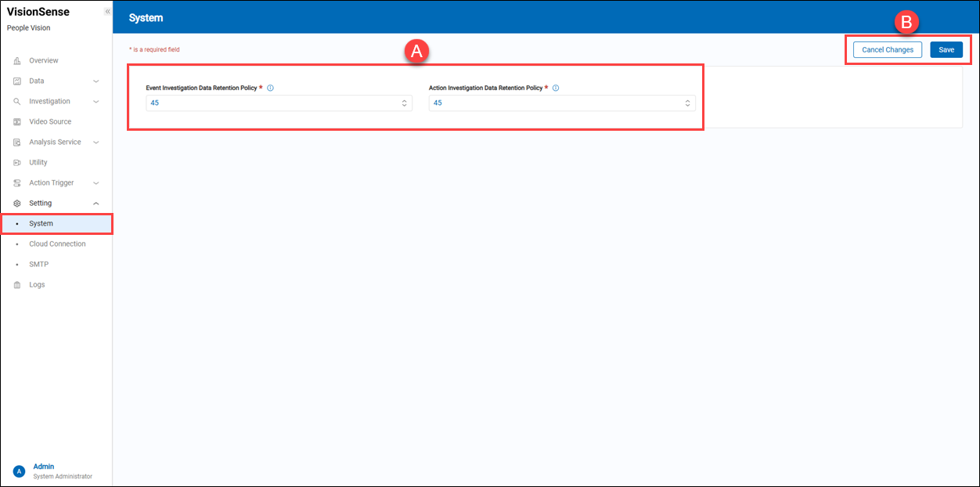980x487 pixels.
Task: Click the Cancel Changes button
Action: tap(887, 49)
